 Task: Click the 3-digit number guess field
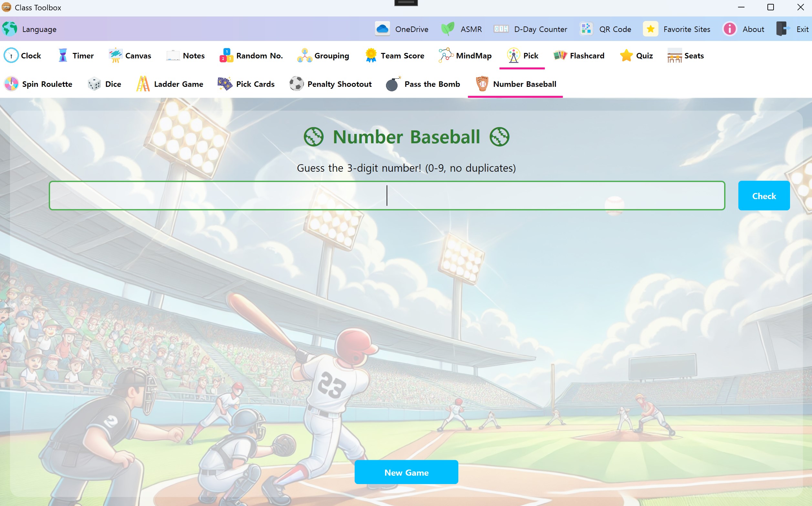pyautogui.click(x=387, y=196)
